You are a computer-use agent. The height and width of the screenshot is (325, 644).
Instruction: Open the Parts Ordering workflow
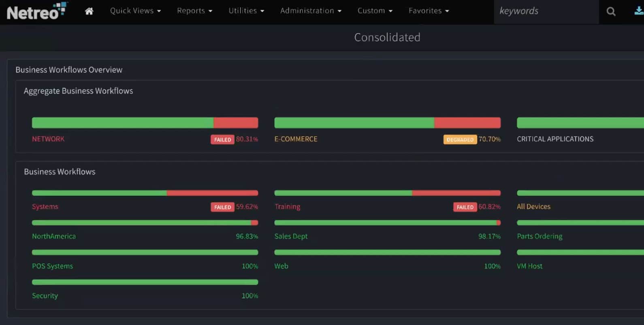click(540, 236)
